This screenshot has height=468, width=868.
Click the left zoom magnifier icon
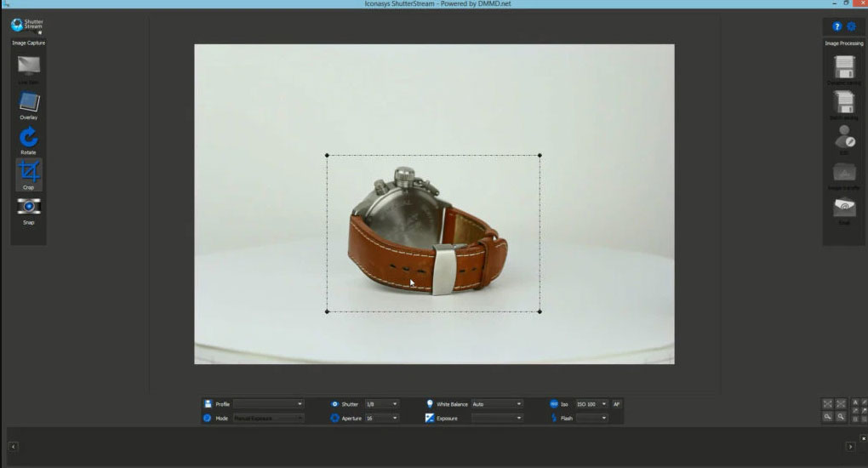pyautogui.click(x=828, y=416)
